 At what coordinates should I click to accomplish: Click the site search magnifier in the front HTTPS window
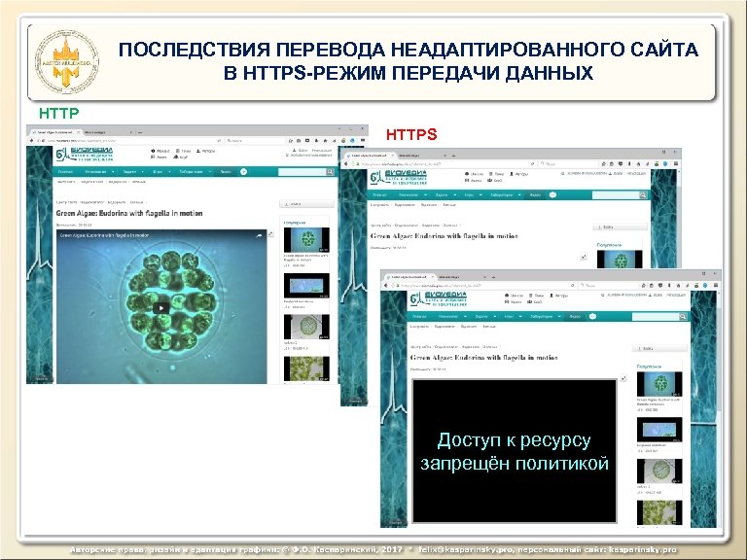683,316
